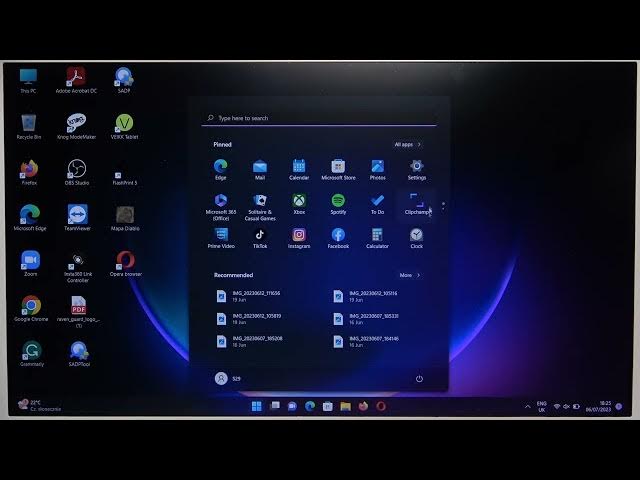Open Instagram pinned app
640x480 pixels.
(299, 238)
